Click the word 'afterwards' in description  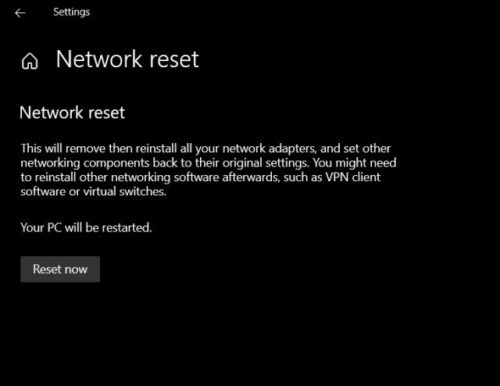[251, 177]
